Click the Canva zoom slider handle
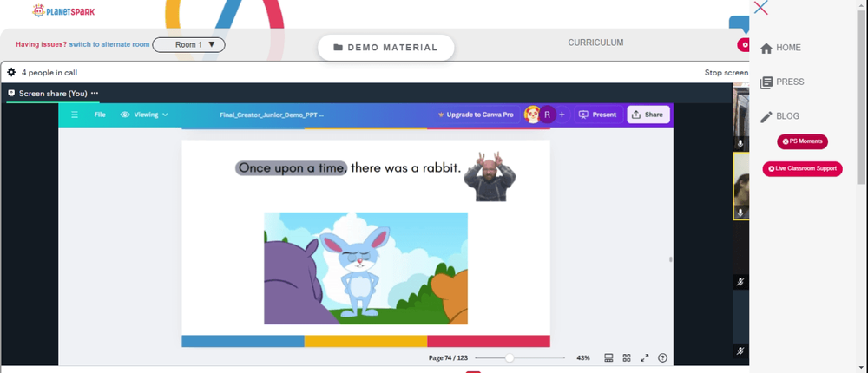Viewport: 868px width, 373px height. [x=510, y=358]
